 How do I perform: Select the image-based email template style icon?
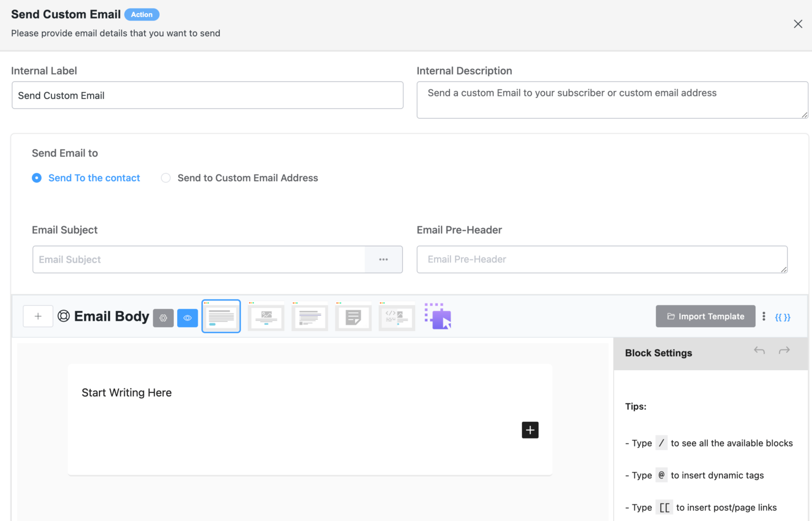(x=266, y=316)
